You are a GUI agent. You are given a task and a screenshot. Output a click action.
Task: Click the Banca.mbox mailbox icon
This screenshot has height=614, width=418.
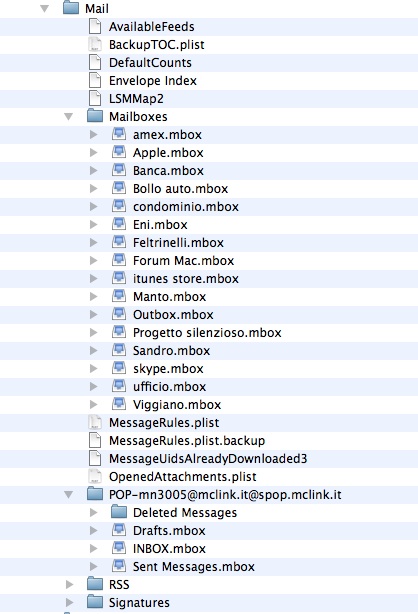pyautogui.click(x=119, y=170)
